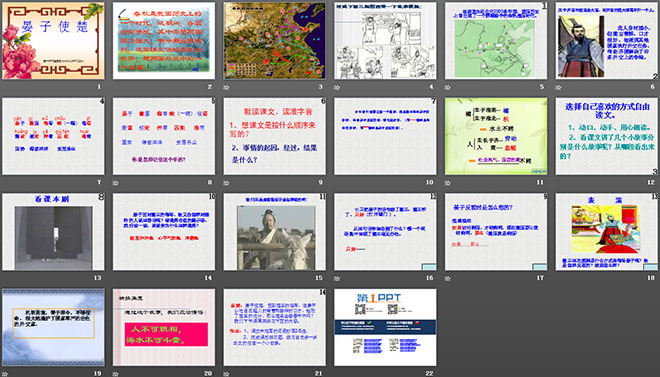Image resolution: width=660 pixels, height=377 pixels.
Task: Preview animation via star below slide 5
Action: click(x=448, y=88)
